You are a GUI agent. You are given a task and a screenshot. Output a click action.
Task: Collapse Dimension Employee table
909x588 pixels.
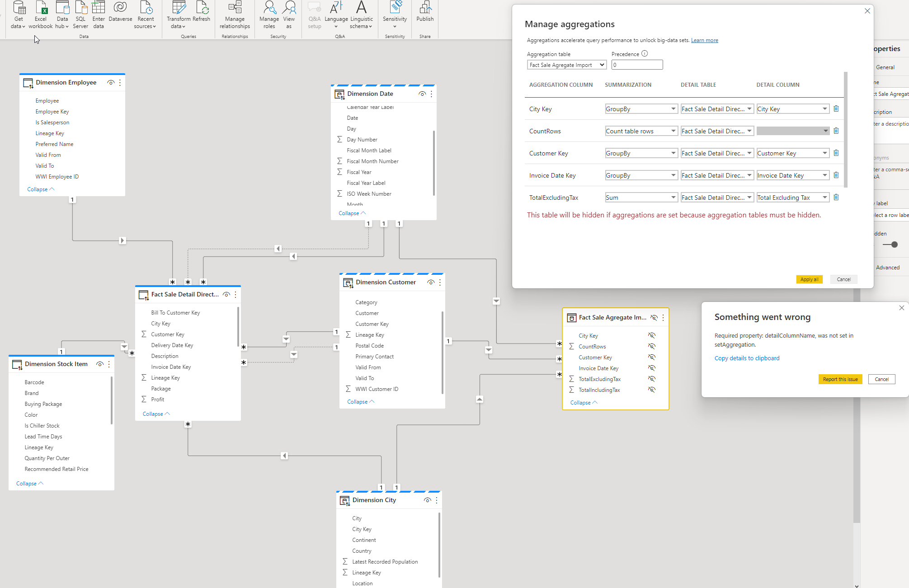tap(41, 189)
